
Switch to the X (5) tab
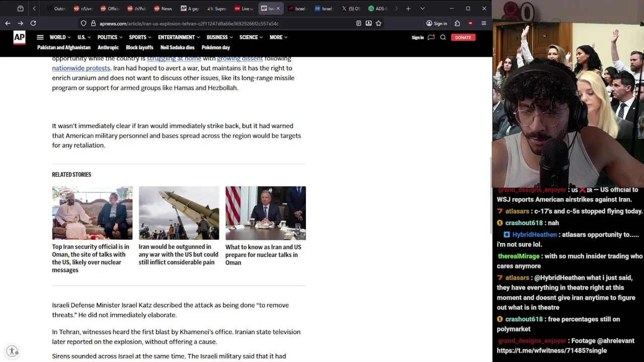click(351, 9)
